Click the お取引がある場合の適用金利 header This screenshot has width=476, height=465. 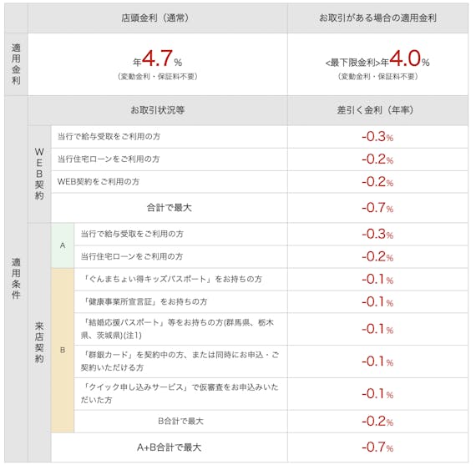377,18
